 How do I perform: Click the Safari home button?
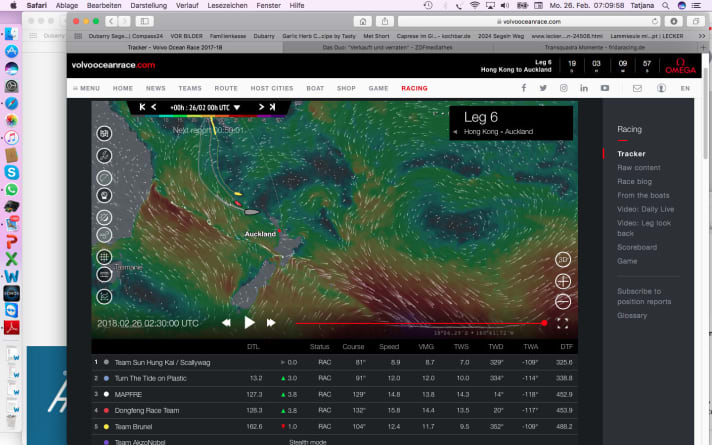click(362, 21)
